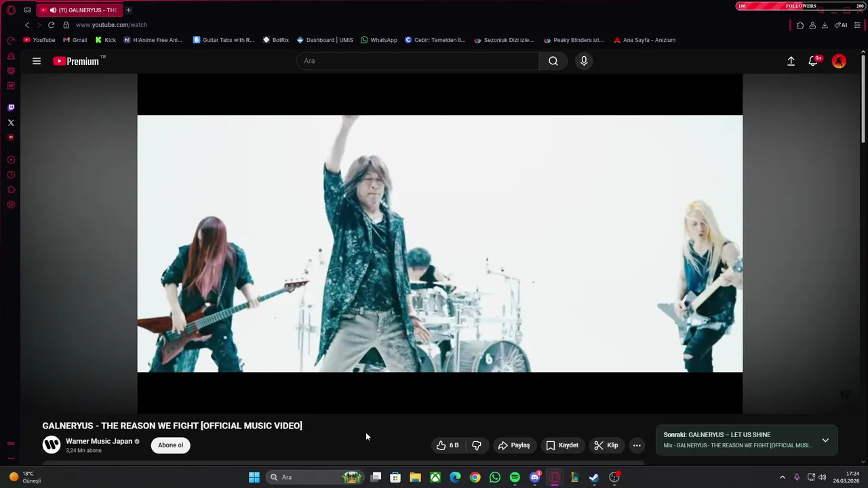Show hidden system tray icons chevron
Viewport: 868px width, 488px height.
tap(782, 477)
